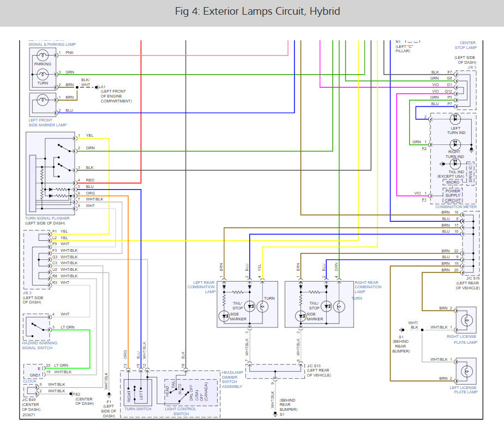Click the 'DRIVE IC' box
This screenshot has width=504, height=437.
(x=470, y=174)
